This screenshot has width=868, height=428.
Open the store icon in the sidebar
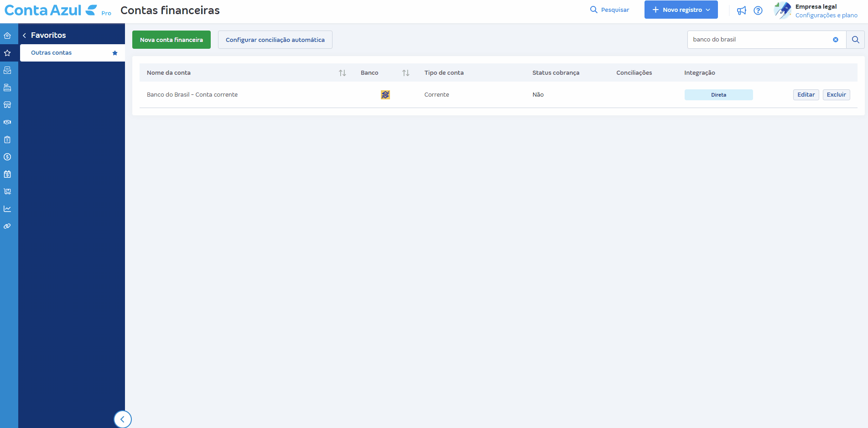point(8,105)
